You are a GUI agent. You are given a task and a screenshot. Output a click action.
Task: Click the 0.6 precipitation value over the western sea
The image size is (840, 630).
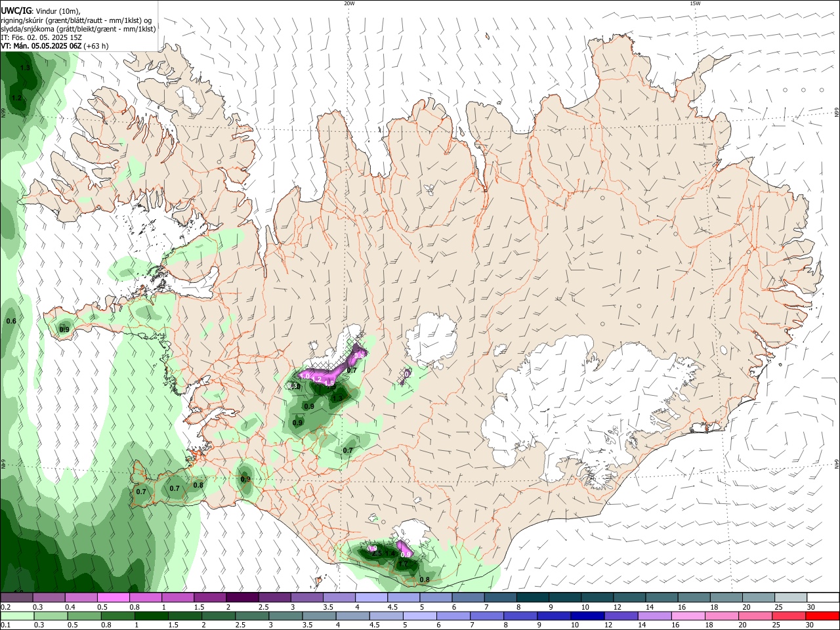click(11, 321)
